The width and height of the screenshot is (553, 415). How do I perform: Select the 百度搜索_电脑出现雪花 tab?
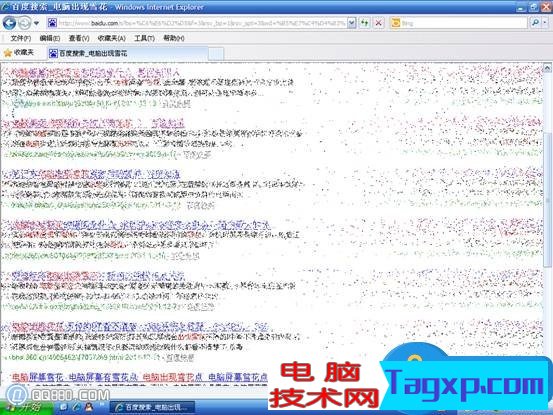tap(128, 53)
